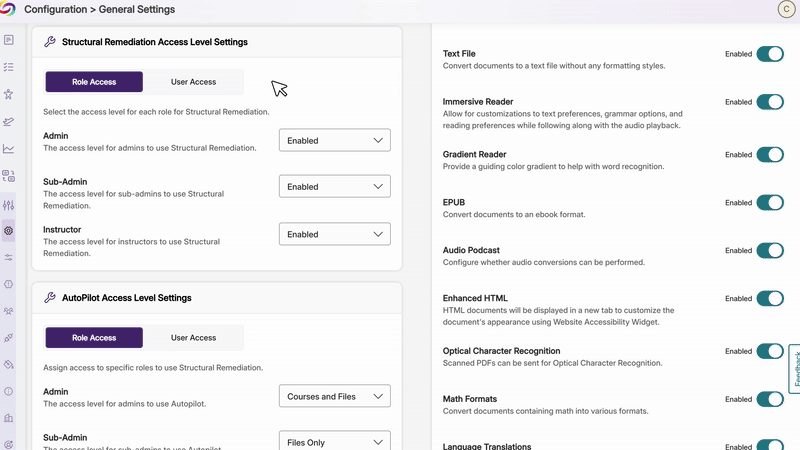
Task: Click the document icon in the sidebar
Action: pos(9,40)
